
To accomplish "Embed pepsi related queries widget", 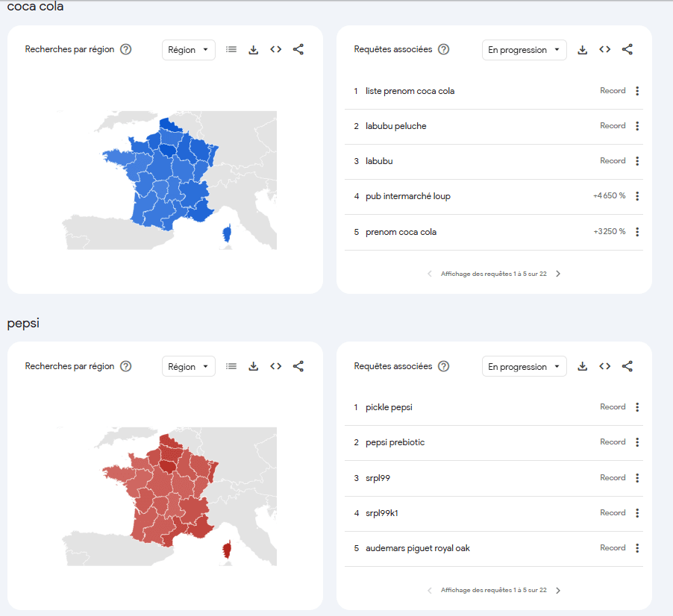I will coord(605,366).
